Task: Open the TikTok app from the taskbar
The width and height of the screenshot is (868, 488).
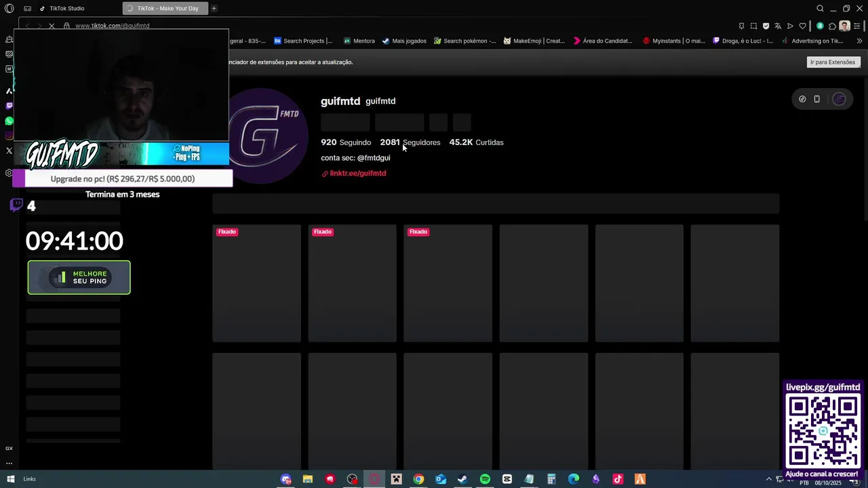Action: pos(618,479)
